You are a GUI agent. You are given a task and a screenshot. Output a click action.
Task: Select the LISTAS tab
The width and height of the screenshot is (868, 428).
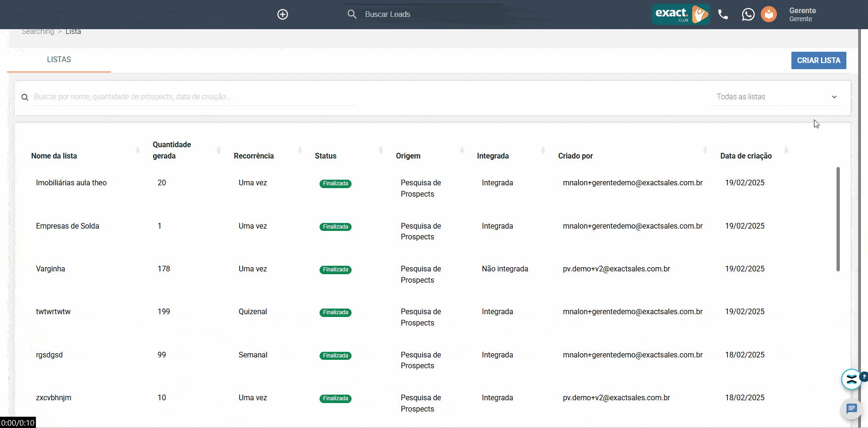(59, 60)
